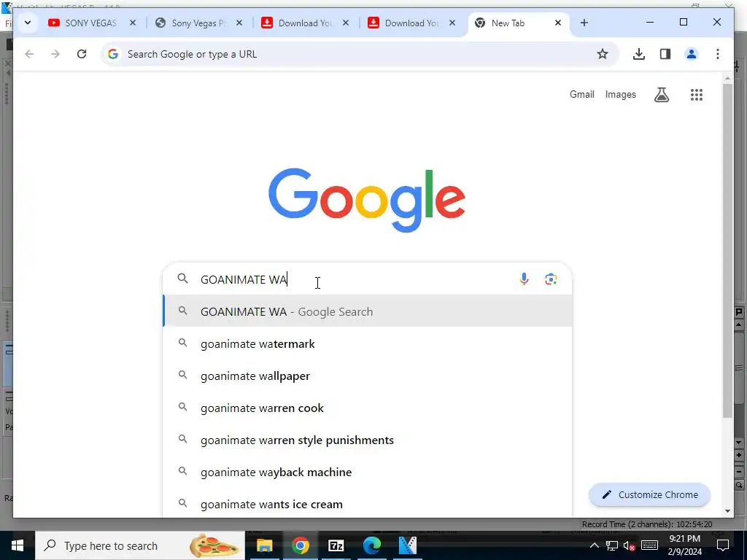Click the voice search microphone icon
Image resolution: width=747 pixels, height=560 pixels.
pos(524,279)
